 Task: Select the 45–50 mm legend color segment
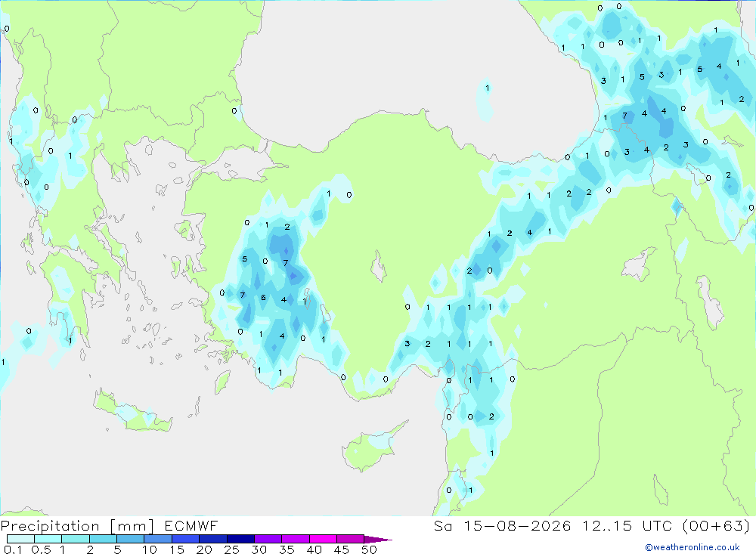tap(350, 539)
